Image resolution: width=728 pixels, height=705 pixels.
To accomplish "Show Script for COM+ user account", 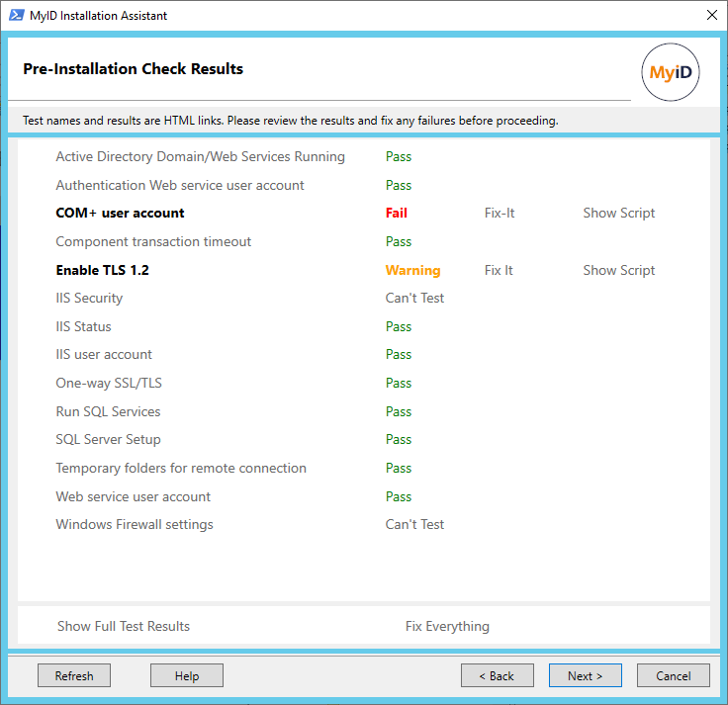I will (x=618, y=213).
